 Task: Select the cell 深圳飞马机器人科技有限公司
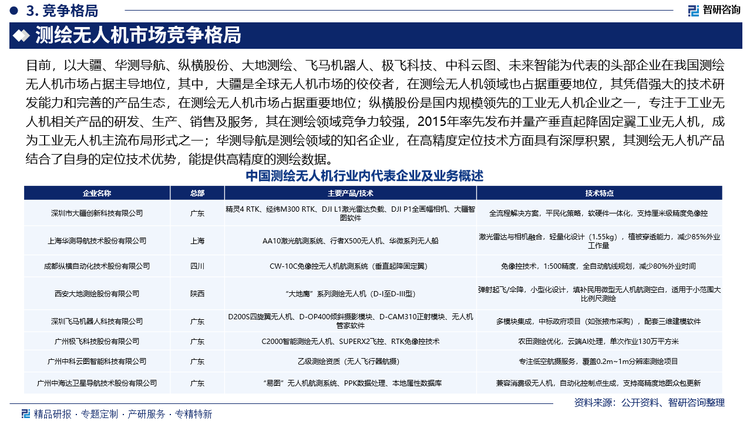pyautogui.click(x=97, y=321)
